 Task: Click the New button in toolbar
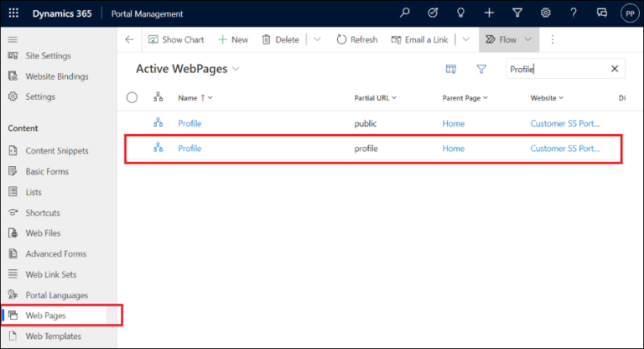click(x=233, y=39)
